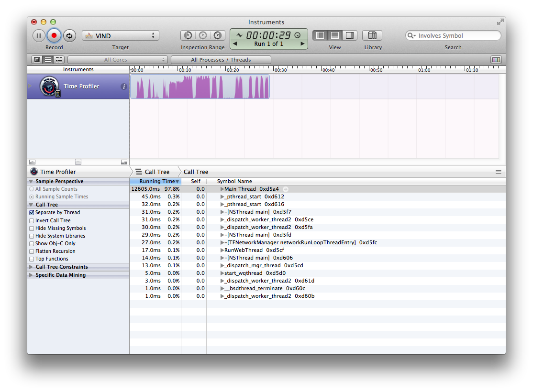Enable Flatten Recursion checkbox

click(32, 251)
